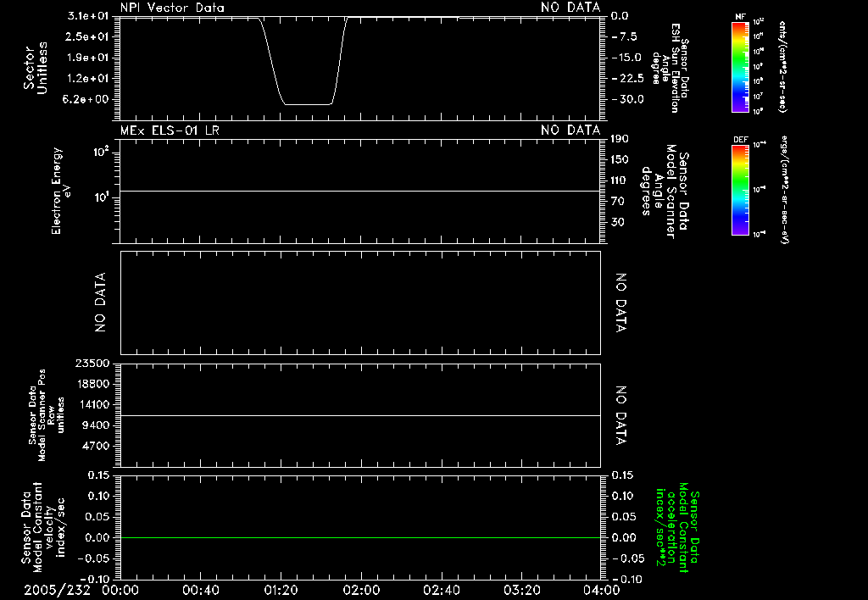Viewport: 868px width, 600px height.
Task: Click the green zero line in the velocity panel
Action: [x=360, y=537]
